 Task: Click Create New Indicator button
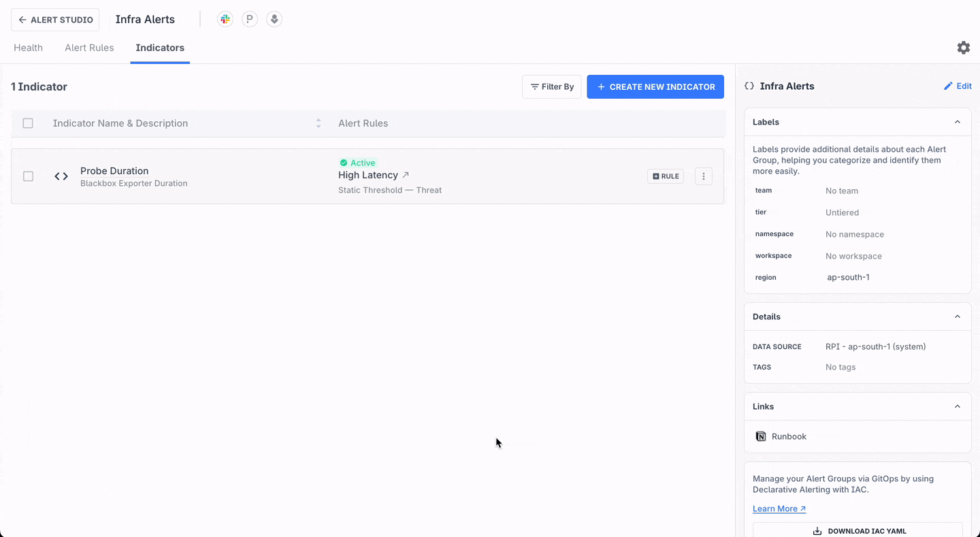(655, 87)
